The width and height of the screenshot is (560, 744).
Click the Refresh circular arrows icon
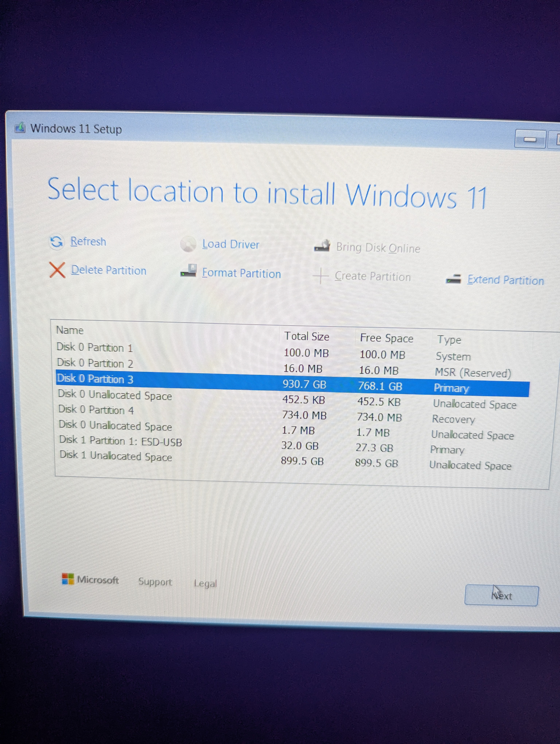tap(56, 241)
